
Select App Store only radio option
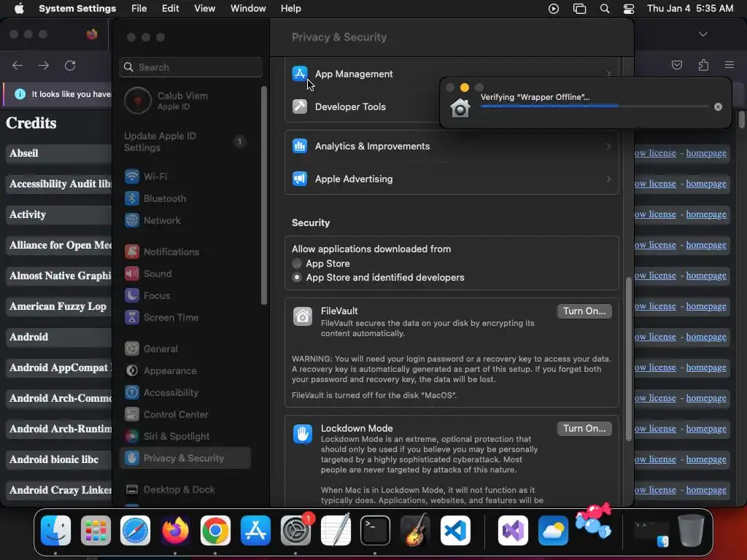click(x=297, y=263)
